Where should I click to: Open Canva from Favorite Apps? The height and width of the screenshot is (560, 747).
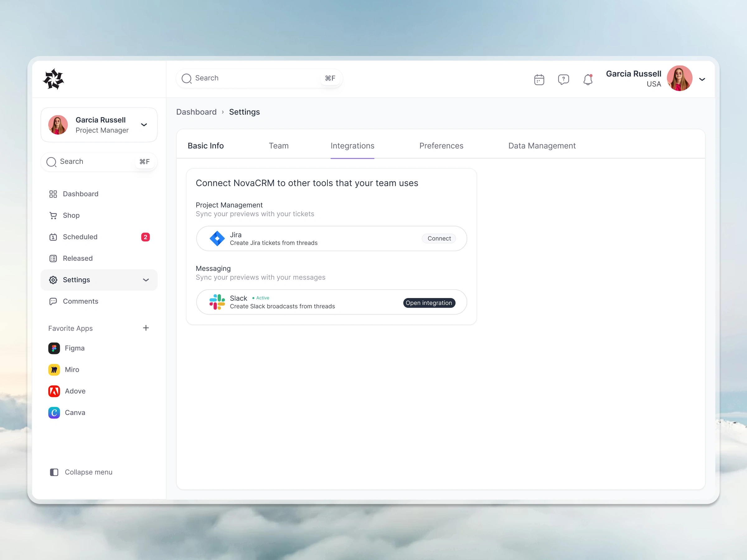[75, 413]
